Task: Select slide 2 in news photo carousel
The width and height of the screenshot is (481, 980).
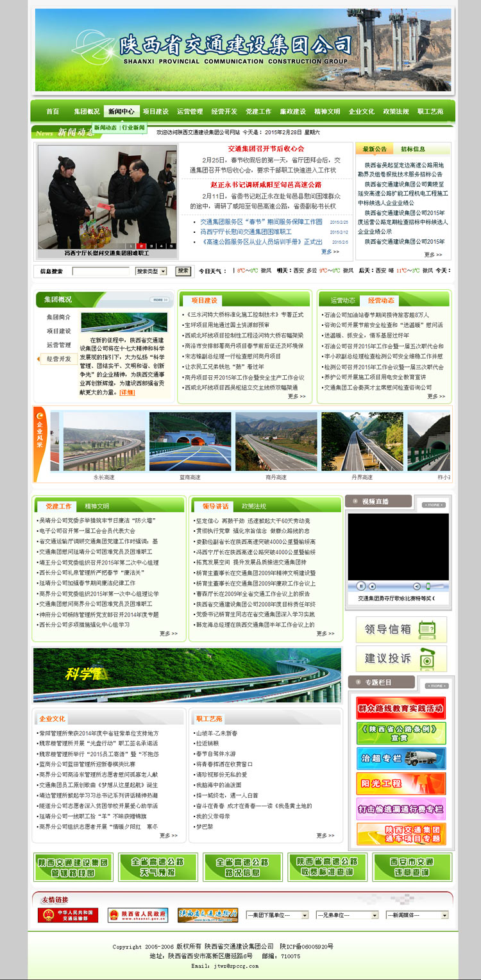Action: [142, 246]
